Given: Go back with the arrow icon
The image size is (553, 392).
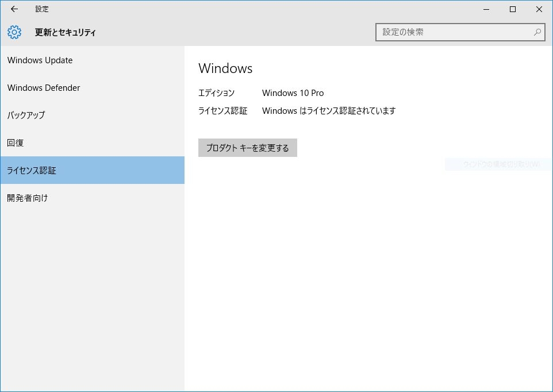Looking at the screenshot, I should (x=14, y=9).
